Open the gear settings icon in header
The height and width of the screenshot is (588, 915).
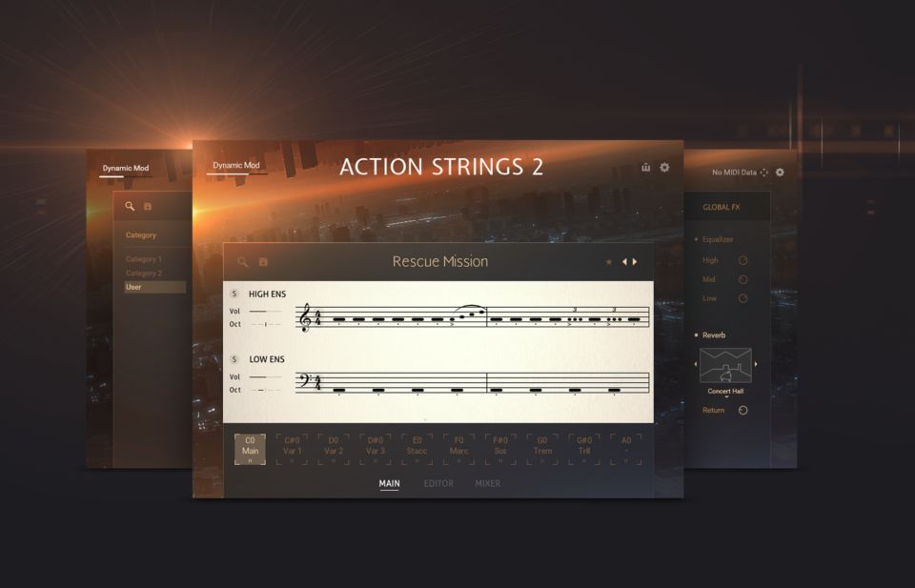coord(664,168)
